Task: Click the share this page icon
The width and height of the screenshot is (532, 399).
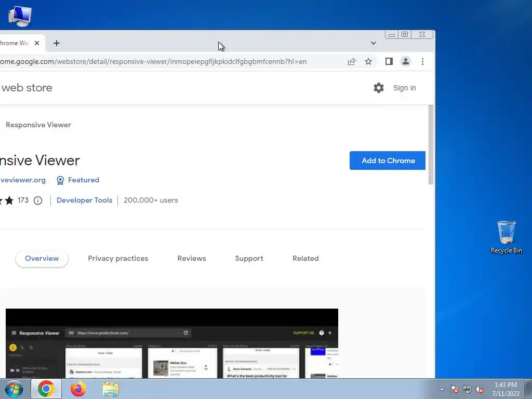Action: click(x=352, y=61)
